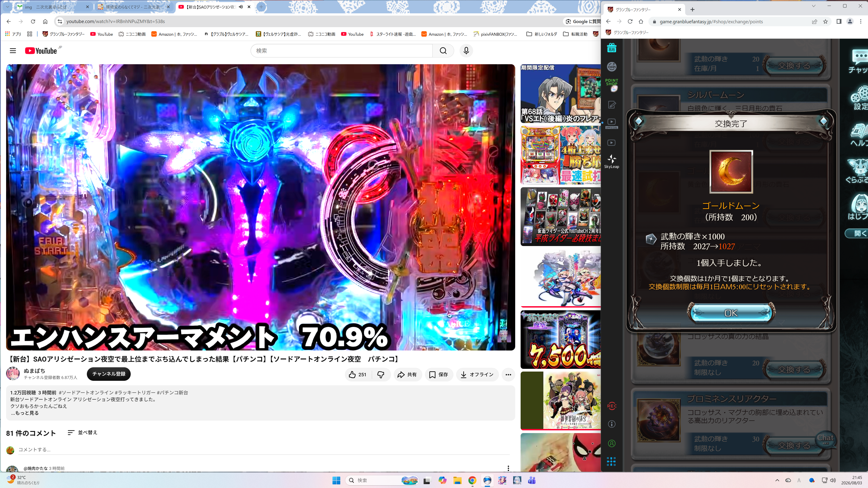Open the video's three-dot more actions menu

(508, 374)
